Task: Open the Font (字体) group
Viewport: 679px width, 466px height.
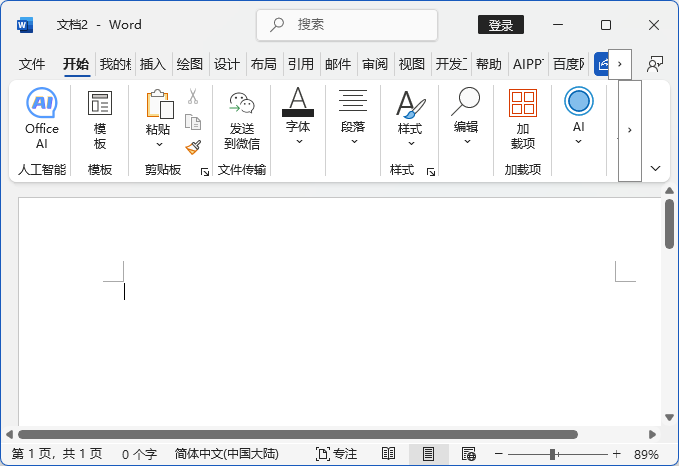Action: pyautogui.click(x=298, y=115)
